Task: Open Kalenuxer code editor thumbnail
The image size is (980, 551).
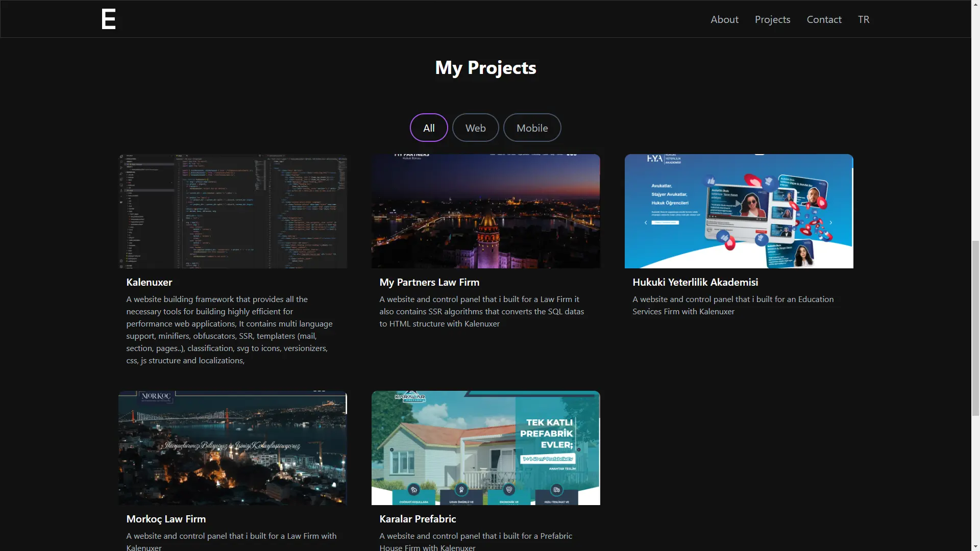Action: pyautogui.click(x=233, y=211)
